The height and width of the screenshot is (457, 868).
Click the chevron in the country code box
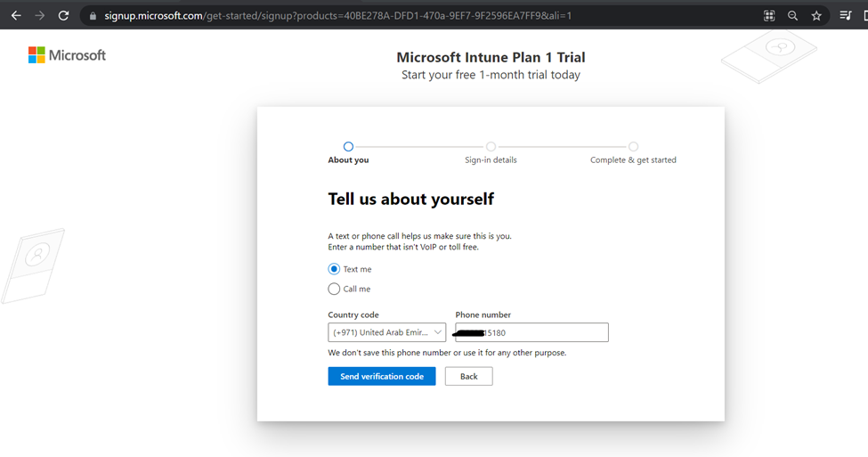pos(437,332)
